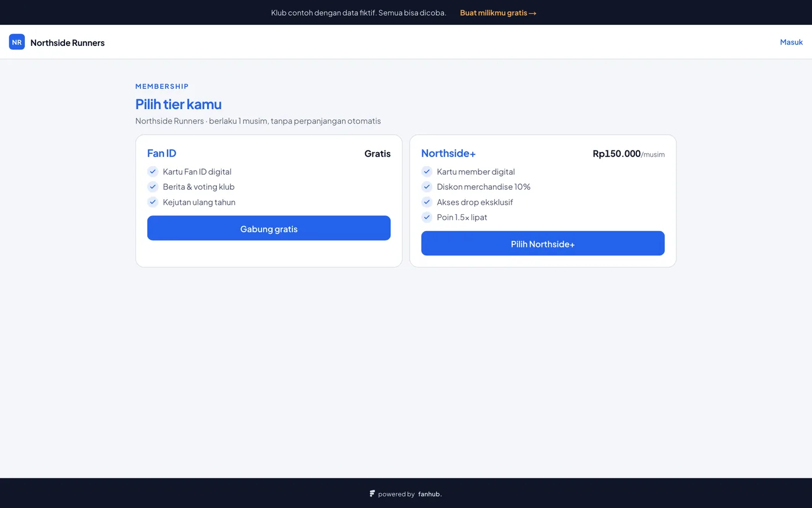Click the text Akses drop eksklusif
Image resolution: width=812 pixels, height=508 pixels.
click(x=475, y=202)
